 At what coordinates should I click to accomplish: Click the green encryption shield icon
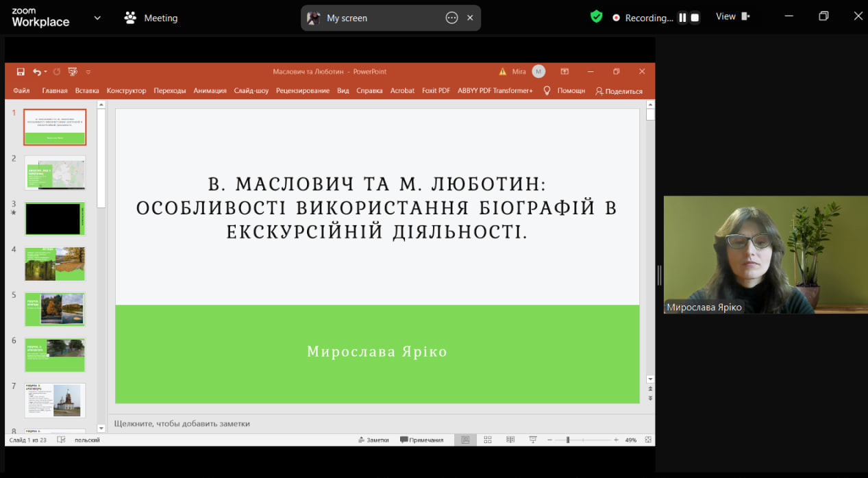coord(596,16)
